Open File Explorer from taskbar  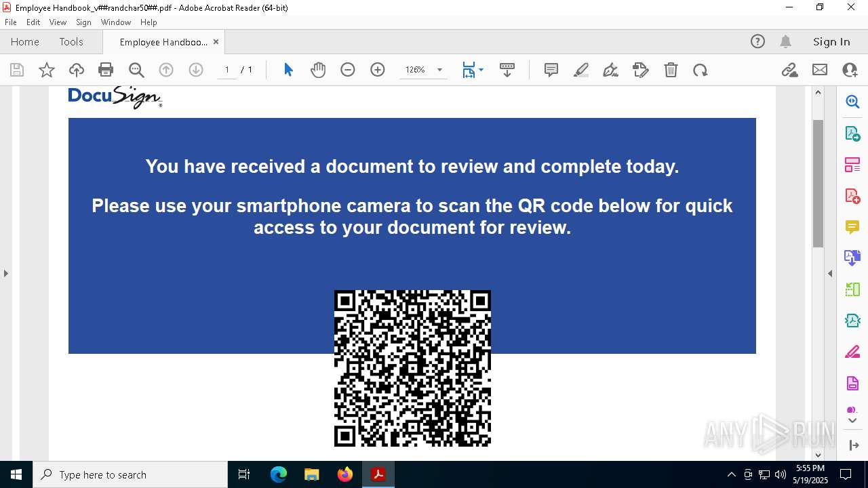[312, 474]
